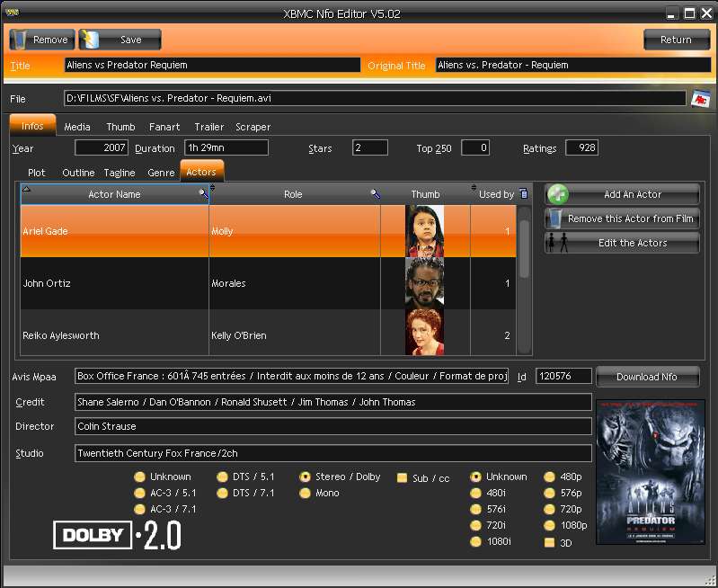This screenshot has width=718, height=588.
Task: Click trash icon on Remove this Actor button
Action: (555, 218)
